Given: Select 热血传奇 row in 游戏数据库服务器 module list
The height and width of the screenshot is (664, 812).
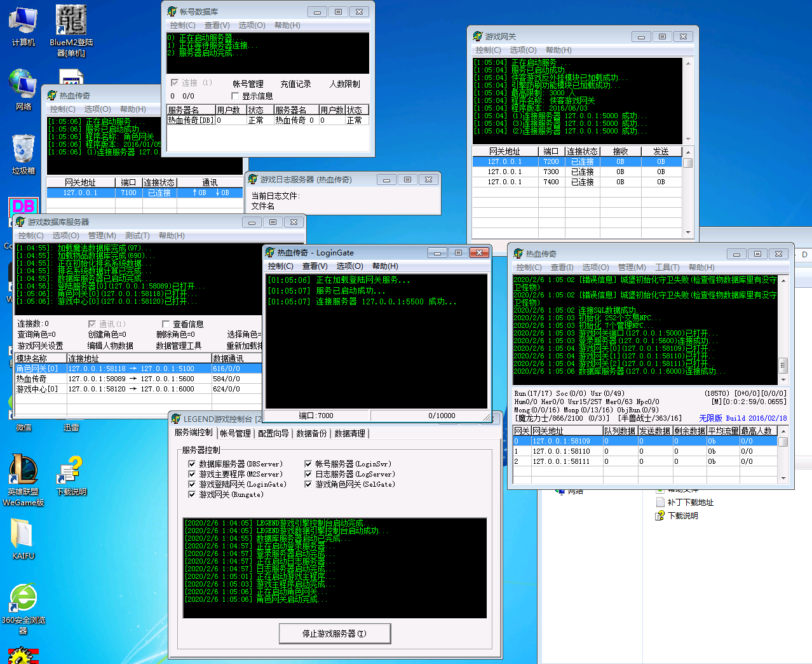Looking at the screenshot, I should click(x=138, y=379).
